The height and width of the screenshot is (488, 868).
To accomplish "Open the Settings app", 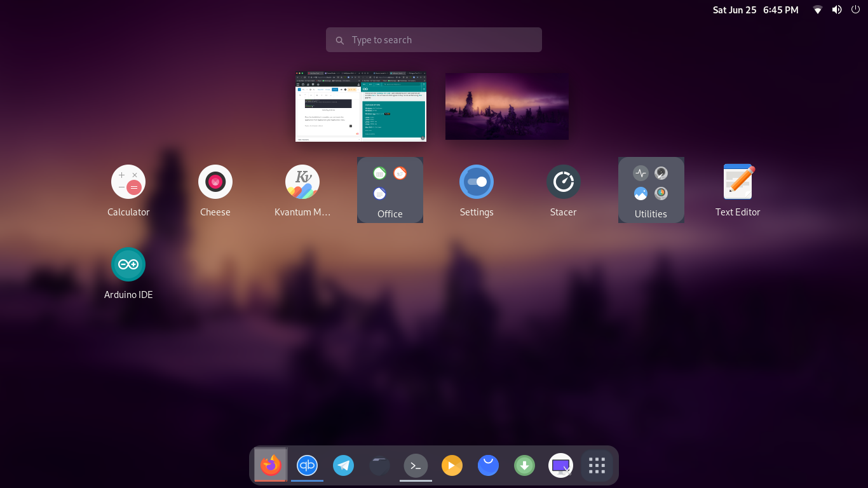I will 477,182.
